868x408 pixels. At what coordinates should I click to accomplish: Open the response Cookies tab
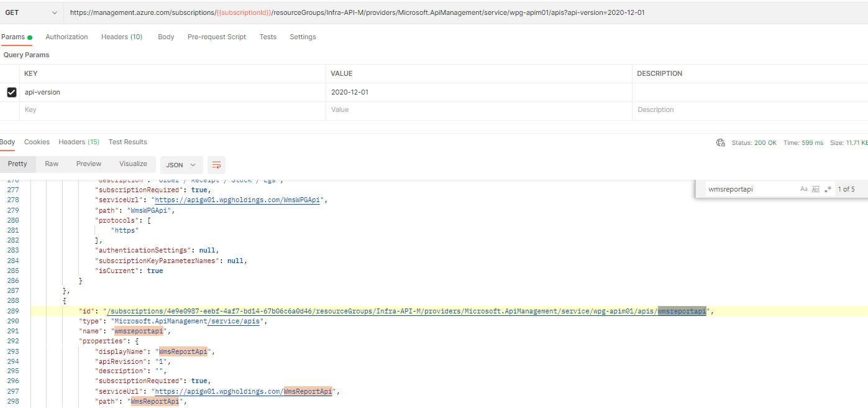(x=37, y=142)
